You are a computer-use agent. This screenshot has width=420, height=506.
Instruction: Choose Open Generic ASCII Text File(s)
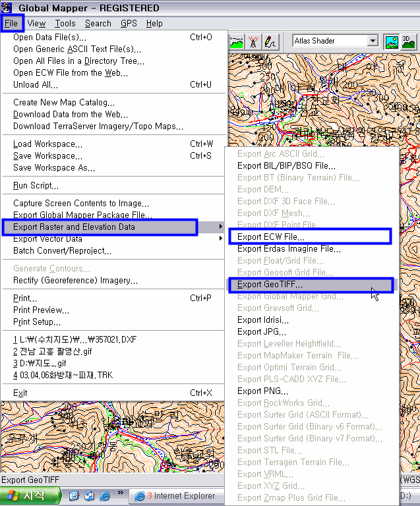point(113,49)
